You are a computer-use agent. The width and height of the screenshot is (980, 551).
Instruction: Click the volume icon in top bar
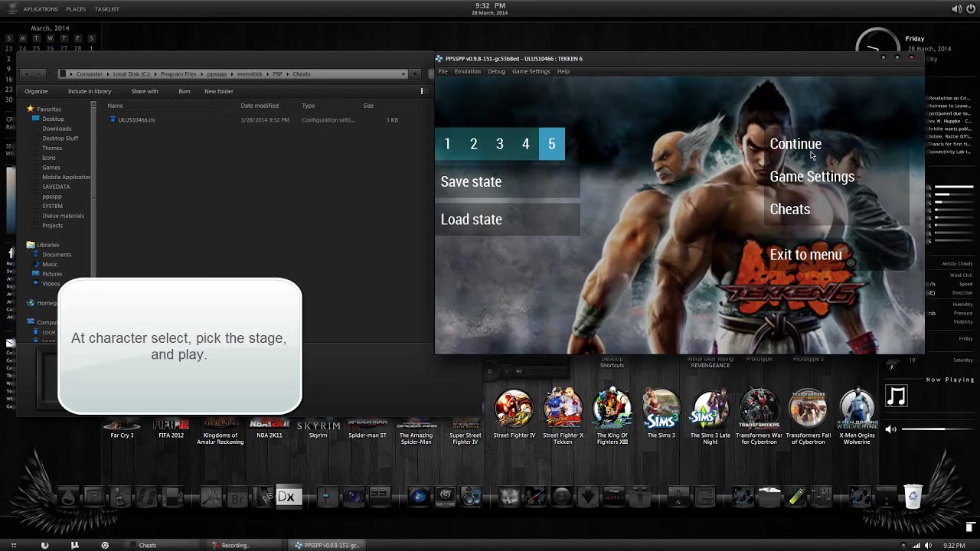956,8
